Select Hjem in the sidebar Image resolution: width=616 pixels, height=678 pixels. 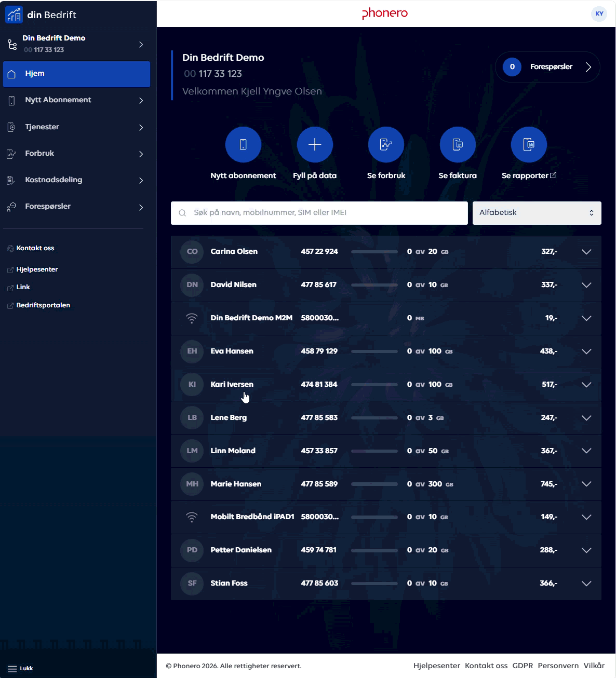(x=76, y=74)
